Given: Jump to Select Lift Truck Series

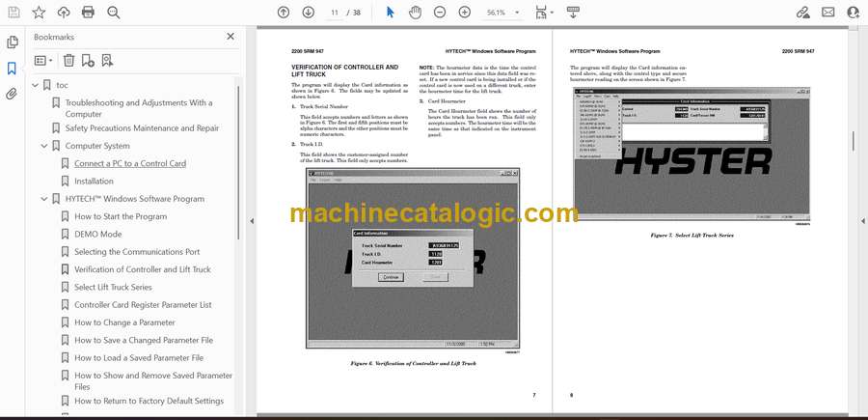Looking at the screenshot, I should [x=113, y=287].
